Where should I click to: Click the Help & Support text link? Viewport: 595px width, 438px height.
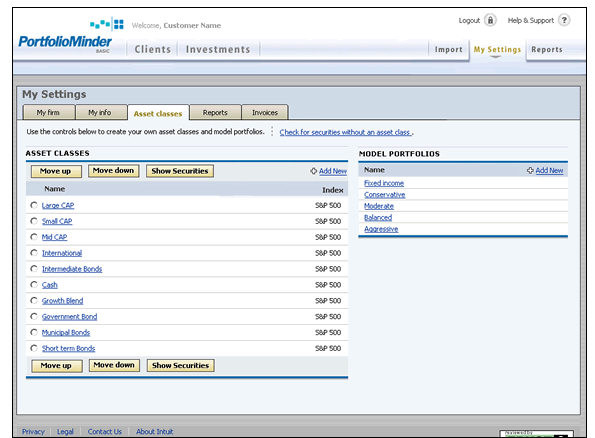(531, 20)
